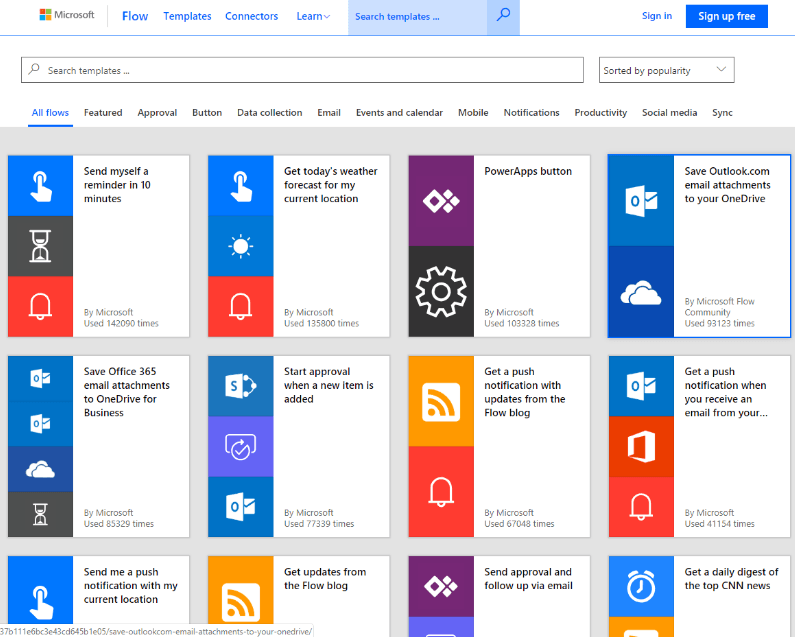795x637 pixels.
Task: Click the gear icon on PowerApps button card
Action: tap(441, 292)
